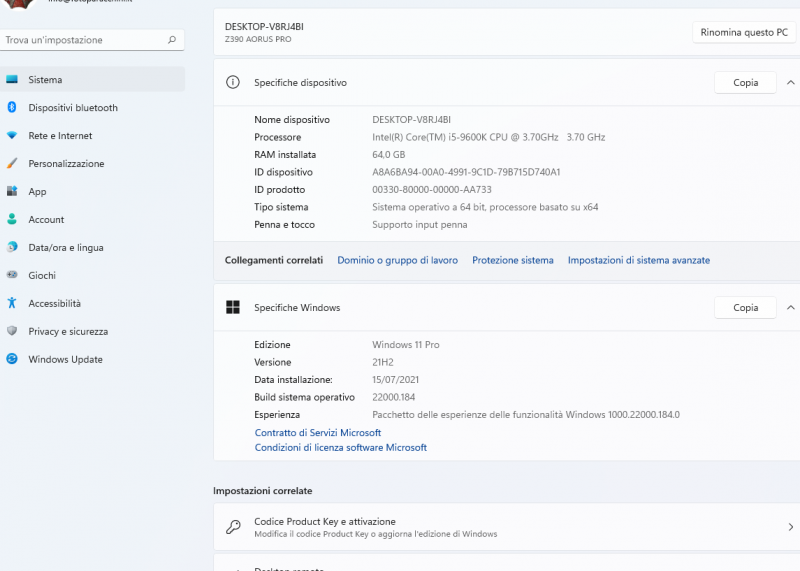
Task: Click the install date 15/07/2021
Action: (x=395, y=380)
